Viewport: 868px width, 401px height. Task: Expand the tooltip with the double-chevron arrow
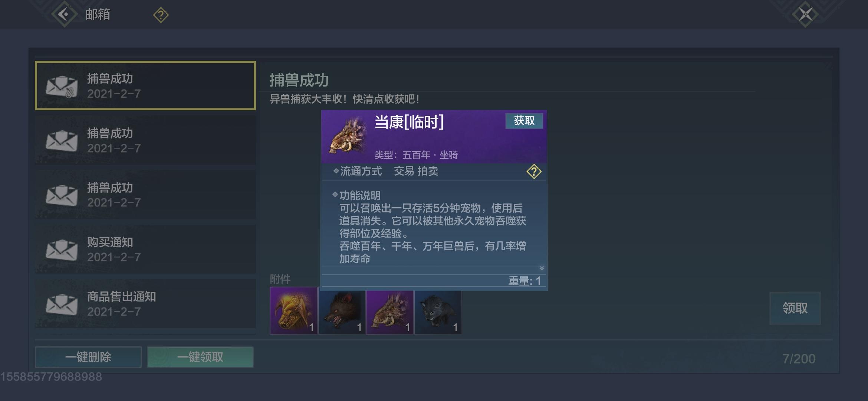click(x=542, y=268)
